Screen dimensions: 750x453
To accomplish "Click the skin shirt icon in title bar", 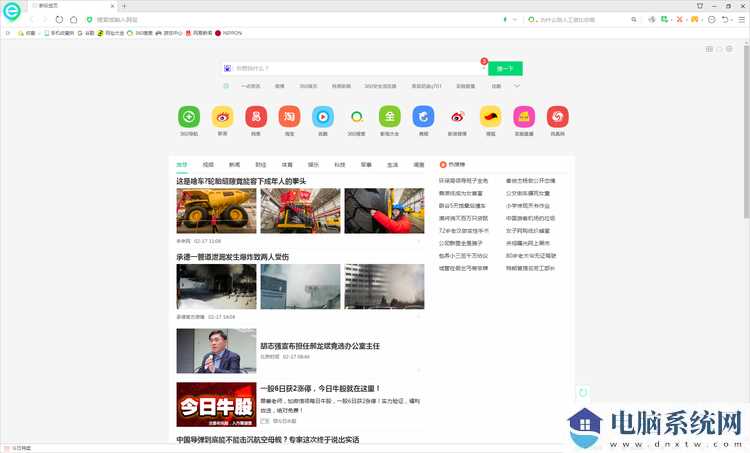I will 700,6.
